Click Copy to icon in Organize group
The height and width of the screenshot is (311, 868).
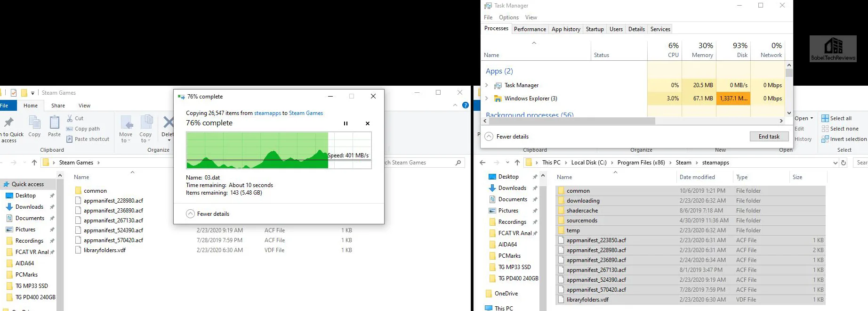[146, 122]
